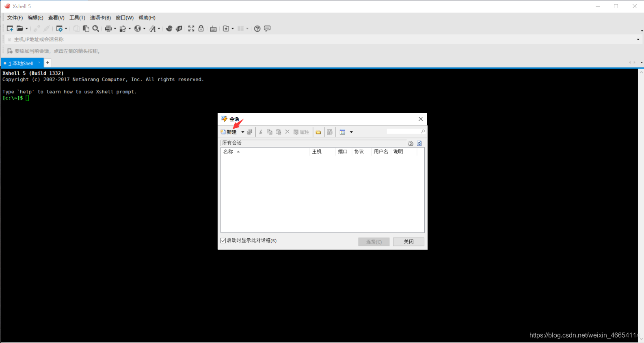Toggle full screen with the expand arrows icon
This screenshot has height=343, width=644.
pos(191,28)
